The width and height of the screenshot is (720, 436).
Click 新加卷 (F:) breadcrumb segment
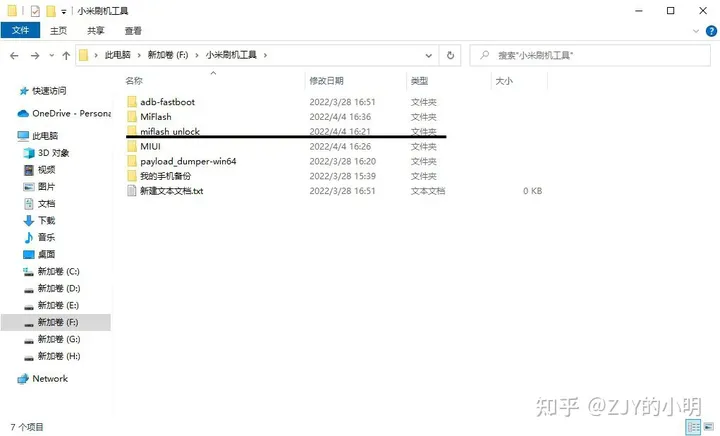point(168,55)
